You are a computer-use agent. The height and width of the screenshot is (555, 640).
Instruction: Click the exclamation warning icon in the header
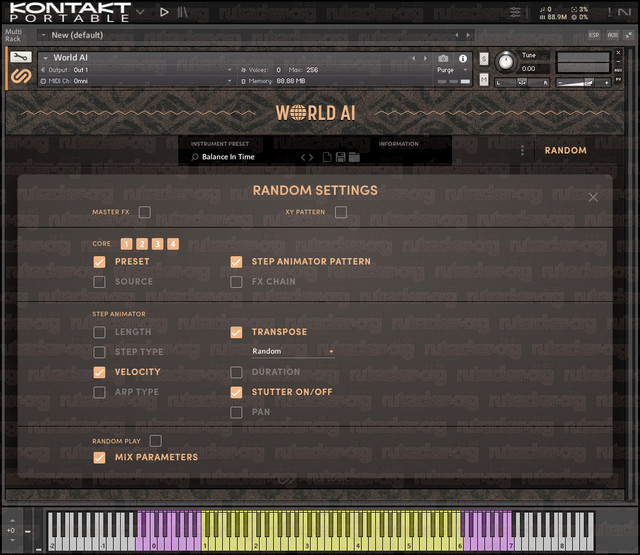point(609,12)
